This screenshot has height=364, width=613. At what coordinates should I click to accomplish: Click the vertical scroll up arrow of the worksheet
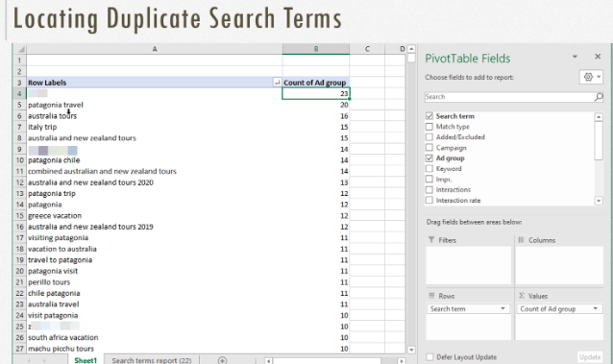click(x=411, y=49)
